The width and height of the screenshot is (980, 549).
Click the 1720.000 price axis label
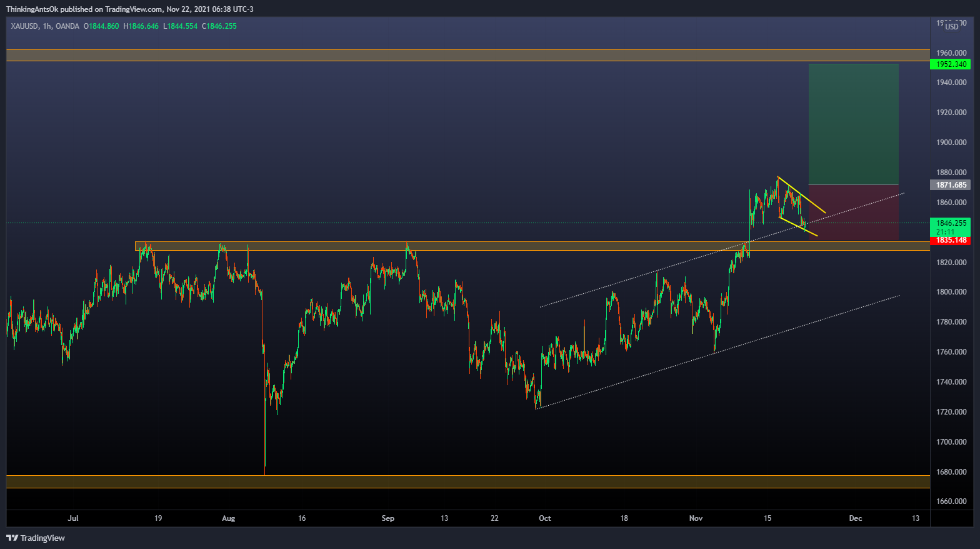951,412
